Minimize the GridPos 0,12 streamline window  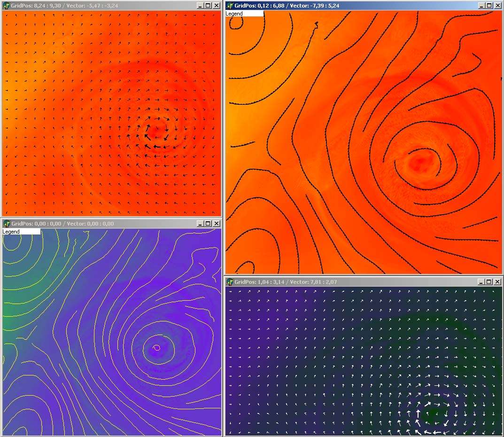(481, 6)
